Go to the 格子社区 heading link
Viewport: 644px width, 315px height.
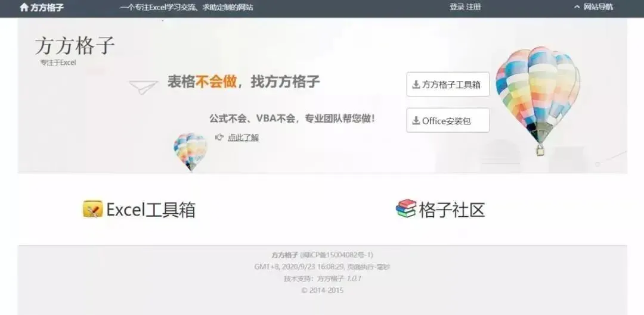click(x=452, y=210)
